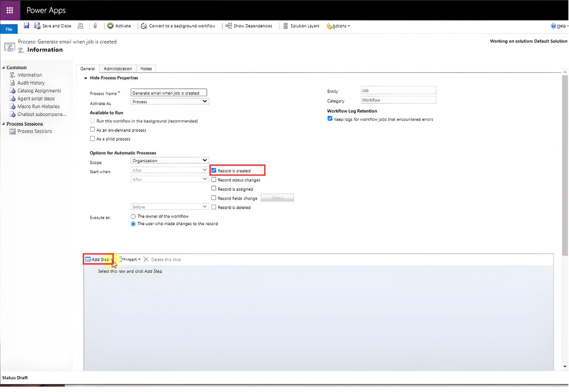The image size is (569, 392).
Task: Click the Save disk icon in the toolbar
Action: [x=26, y=25]
